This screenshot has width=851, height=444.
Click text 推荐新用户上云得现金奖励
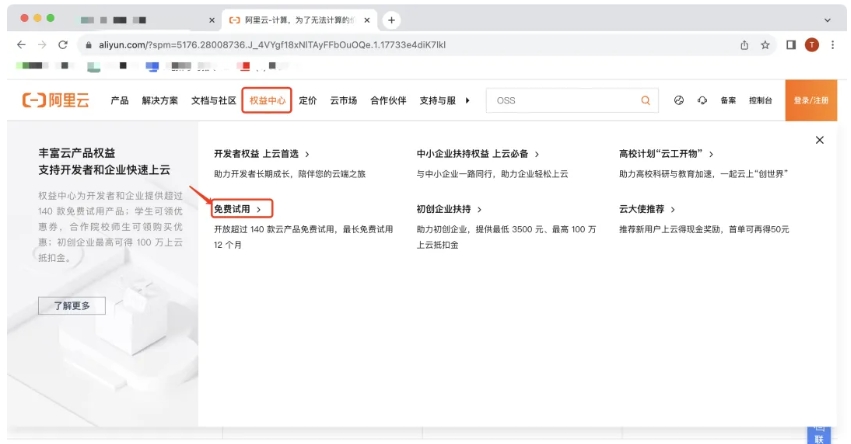click(x=670, y=230)
